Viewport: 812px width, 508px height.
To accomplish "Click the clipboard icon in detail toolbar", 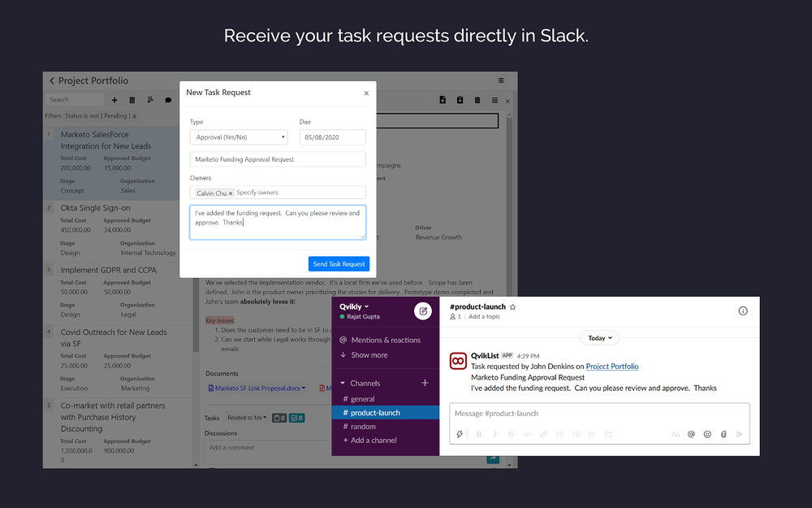I will pos(460,100).
